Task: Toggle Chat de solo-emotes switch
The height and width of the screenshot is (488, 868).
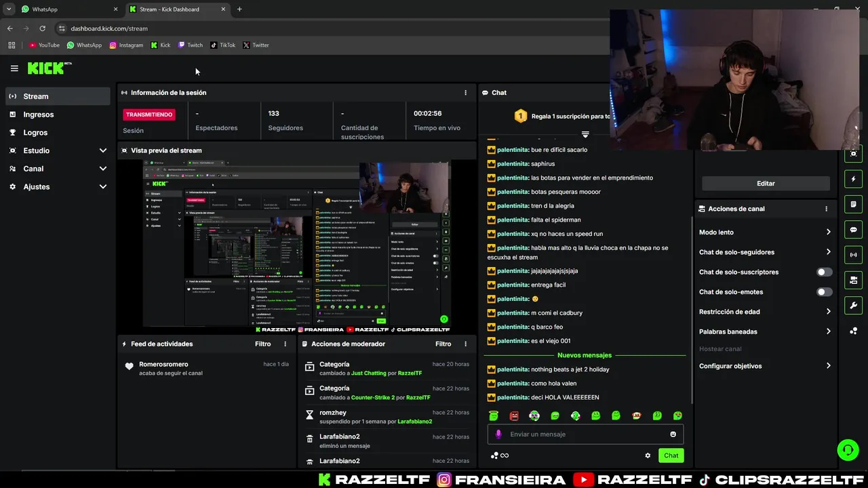Action: (x=824, y=292)
